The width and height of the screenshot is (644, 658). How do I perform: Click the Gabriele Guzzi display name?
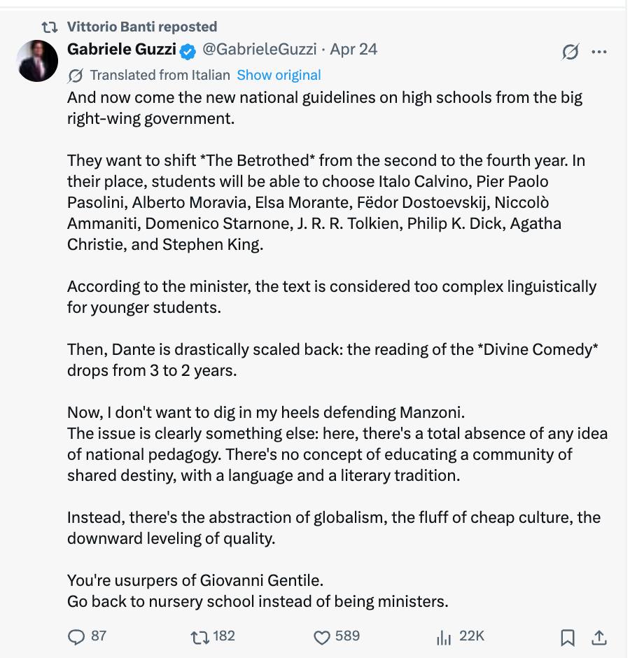[122, 50]
